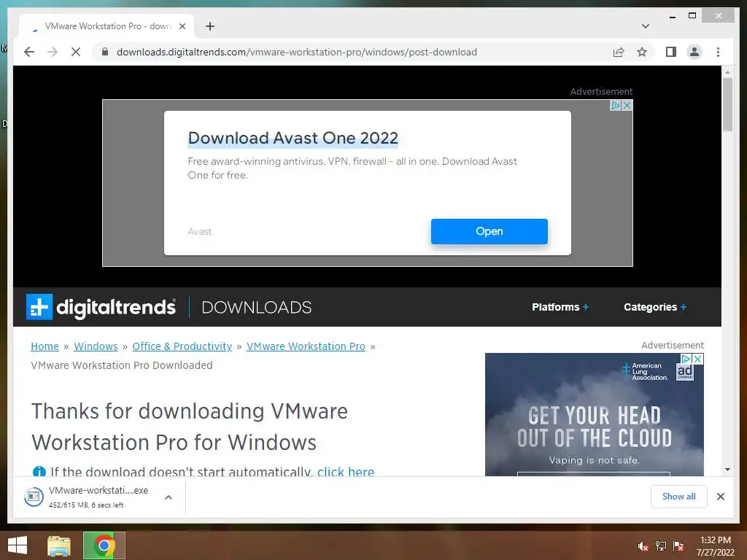Image resolution: width=747 pixels, height=560 pixels.
Task: Click scrollbar down arrow
Action: tap(727, 470)
